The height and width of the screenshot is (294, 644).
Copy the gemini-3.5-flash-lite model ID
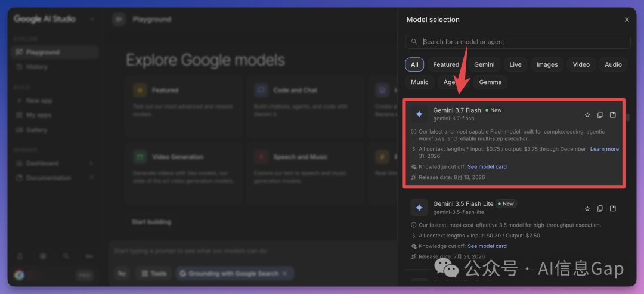click(600, 209)
